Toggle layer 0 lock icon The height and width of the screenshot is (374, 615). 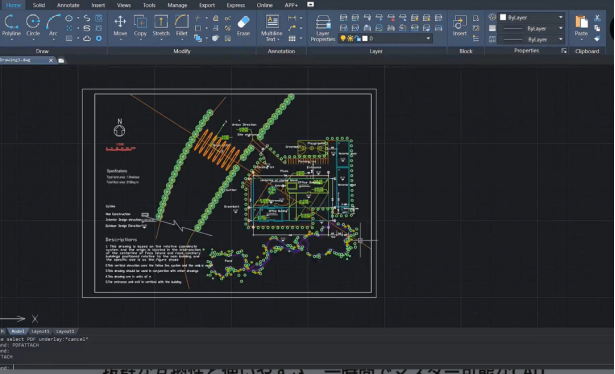[358, 38]
